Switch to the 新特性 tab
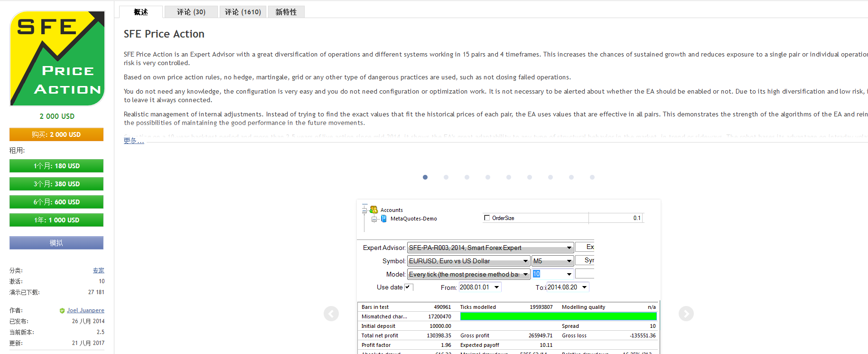 (x=286, y=12)
